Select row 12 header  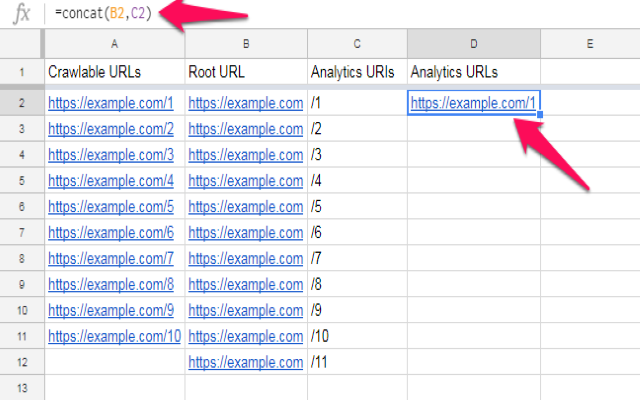[20, 362]
